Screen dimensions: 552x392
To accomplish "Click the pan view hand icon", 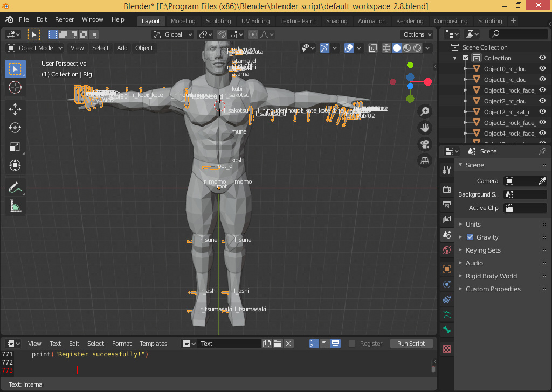I will point(425,128).
